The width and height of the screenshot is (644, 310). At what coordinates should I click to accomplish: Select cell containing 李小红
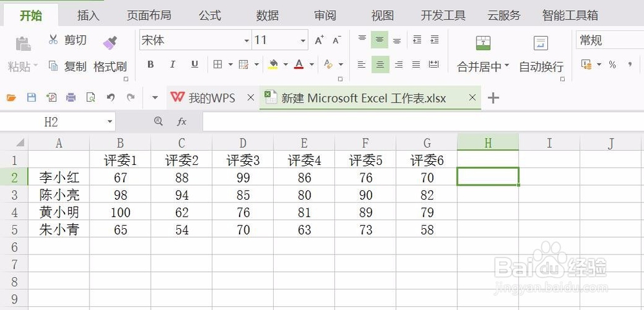tap(59, 177)
